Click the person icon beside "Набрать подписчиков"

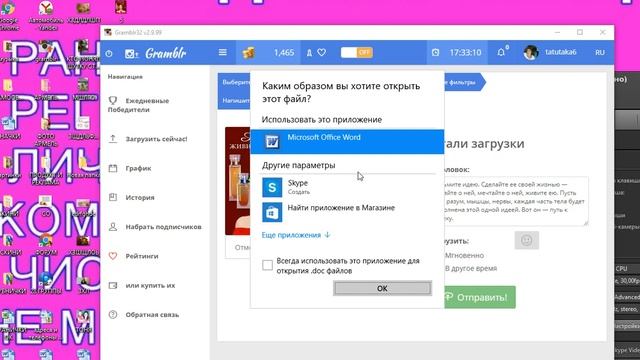[113, 227]
